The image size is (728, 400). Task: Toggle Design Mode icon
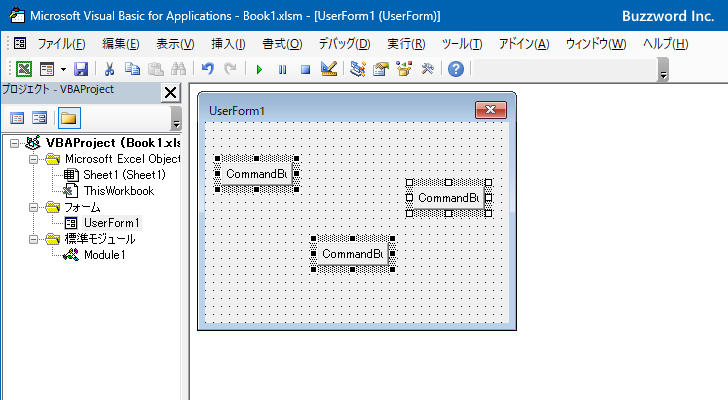coord(329,69)
